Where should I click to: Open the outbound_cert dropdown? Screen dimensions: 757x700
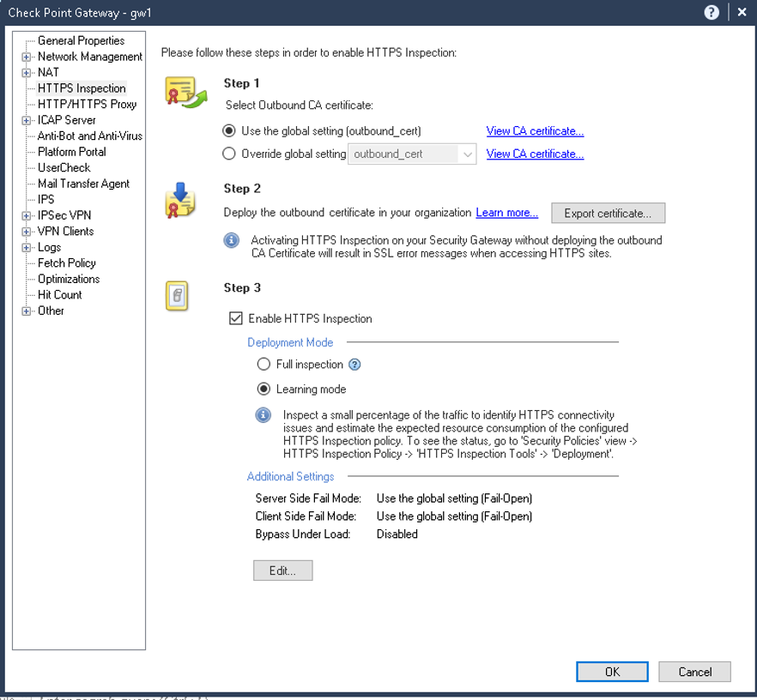(412, 154)
